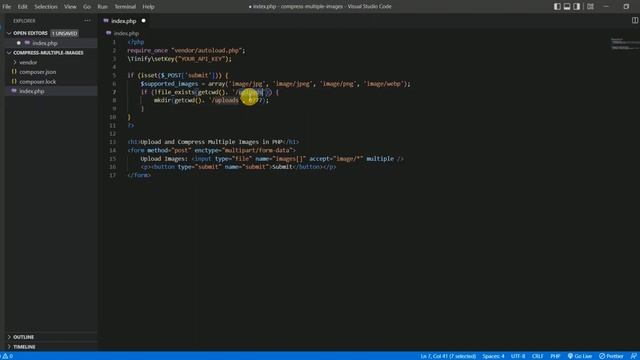
Task: Split the editor to the right
Action: pos(635,20)
